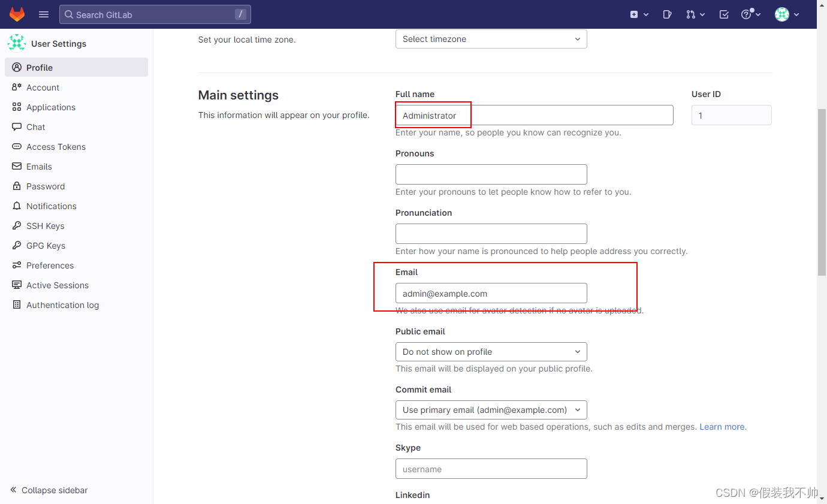
Task: Click the Email input field
Action: (491, 293)
